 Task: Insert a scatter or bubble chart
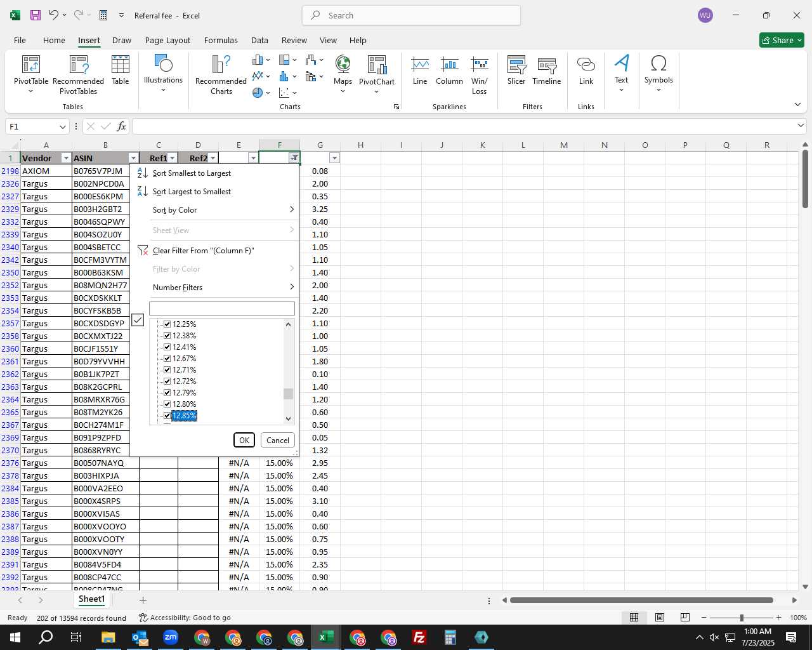click(287, 93)
